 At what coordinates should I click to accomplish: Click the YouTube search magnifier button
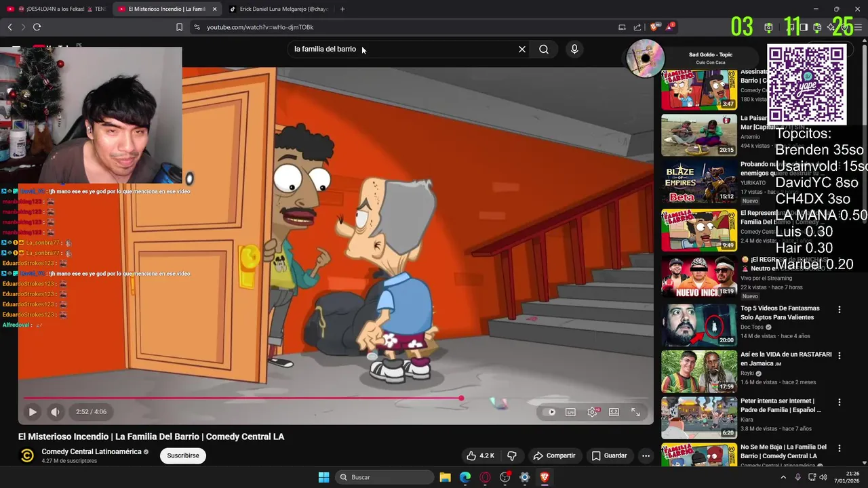point(544,49)
